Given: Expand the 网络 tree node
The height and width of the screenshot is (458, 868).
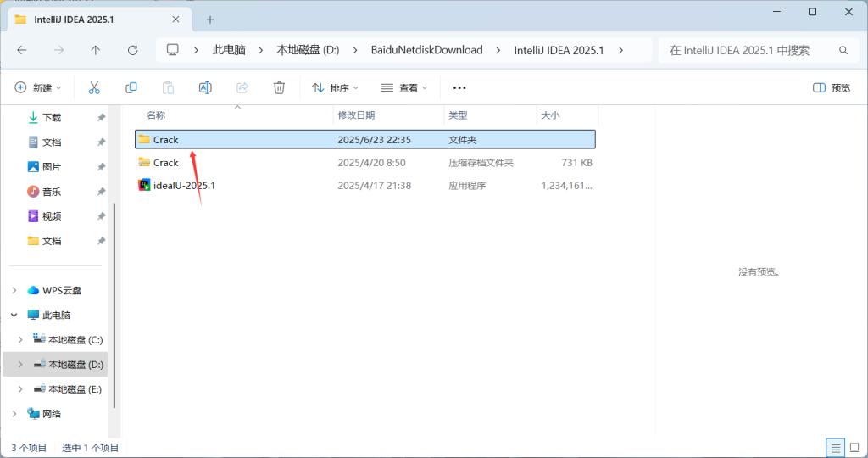Looking at the screenshot, I should point(14,414).
